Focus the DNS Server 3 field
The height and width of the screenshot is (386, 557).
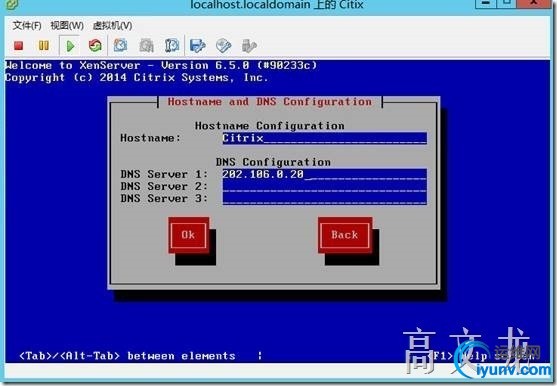point(324,198)
